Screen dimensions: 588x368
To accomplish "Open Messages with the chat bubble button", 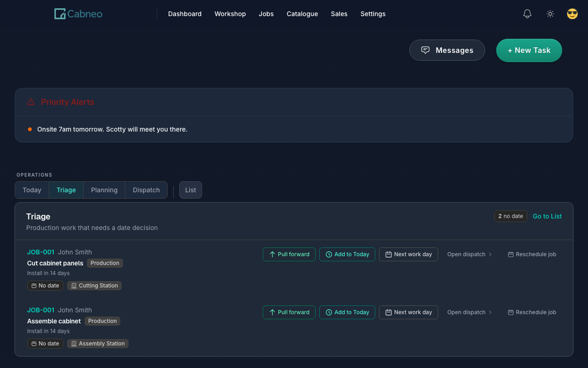I will 447,50.
